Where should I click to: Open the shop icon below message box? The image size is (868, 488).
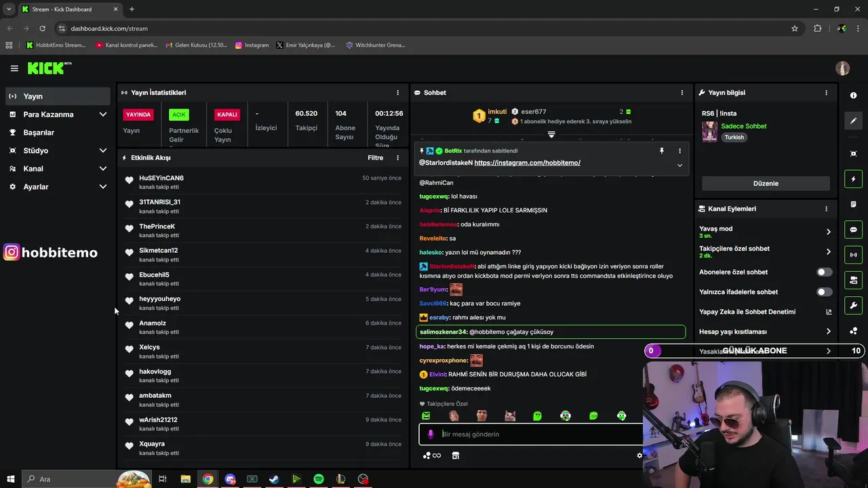[456, 455]
